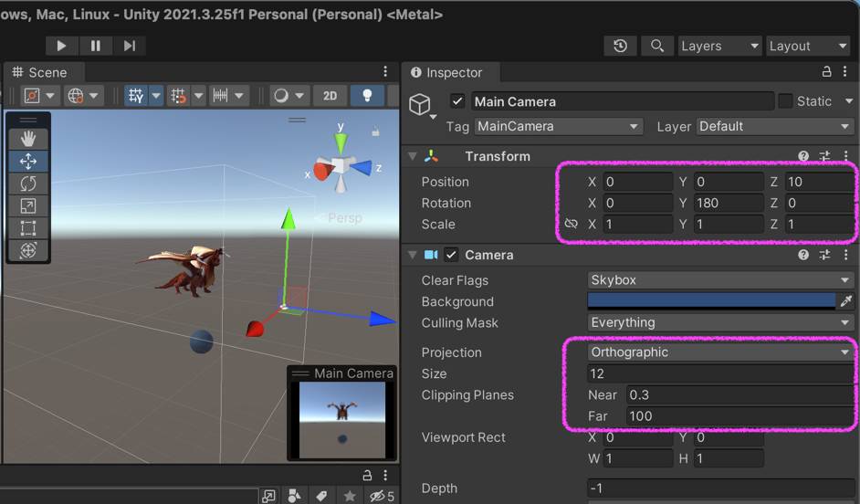Select the Scale tool in scene toolbar

(x=28, y=206)
